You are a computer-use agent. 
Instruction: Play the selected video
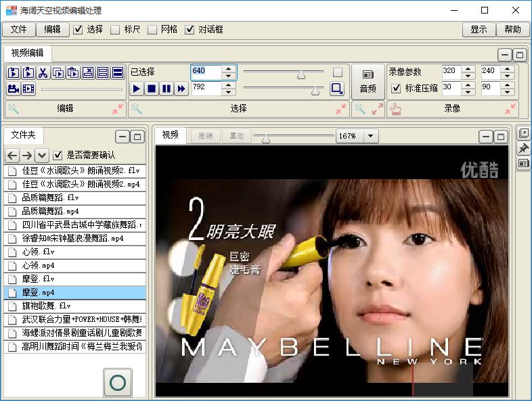pyautogui.click(x=137, y=89)
